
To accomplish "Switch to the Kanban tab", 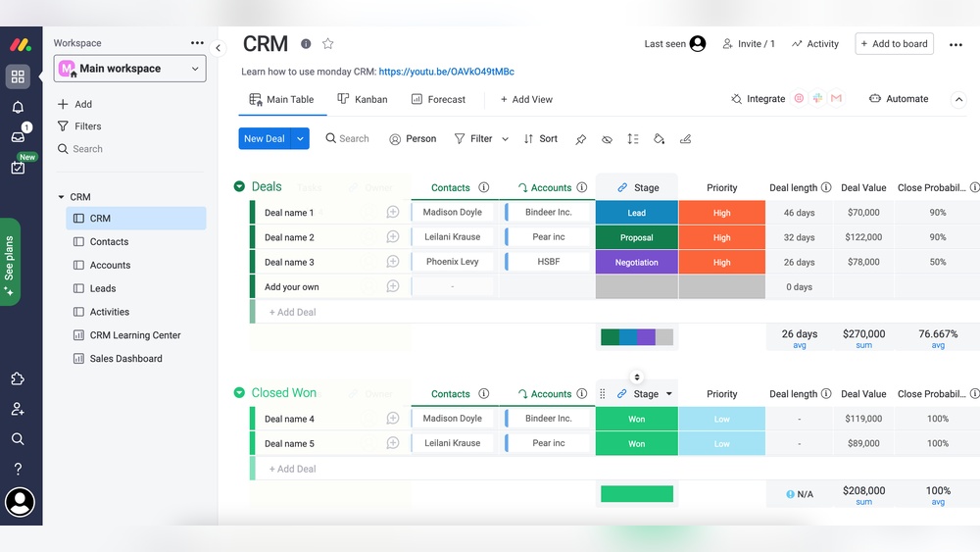I will (363, 99).
